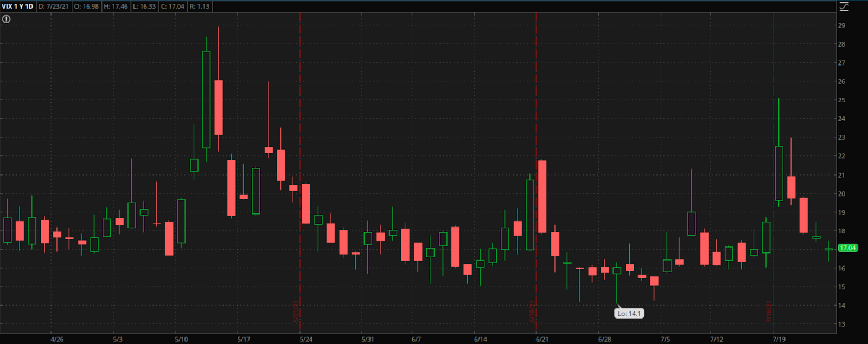This screenshot has width=868, height=344.
Task: Click the 21 level on price axis
Action: (841, 175)
